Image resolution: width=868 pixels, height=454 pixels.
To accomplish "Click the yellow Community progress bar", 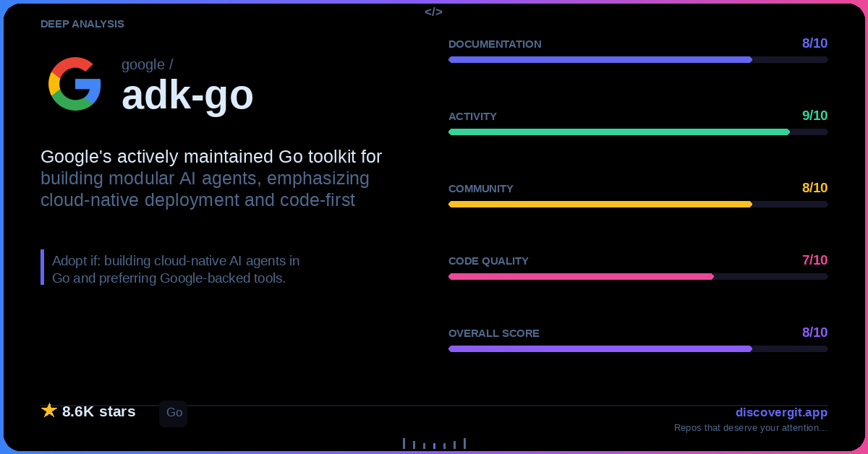I will (638, 204).
